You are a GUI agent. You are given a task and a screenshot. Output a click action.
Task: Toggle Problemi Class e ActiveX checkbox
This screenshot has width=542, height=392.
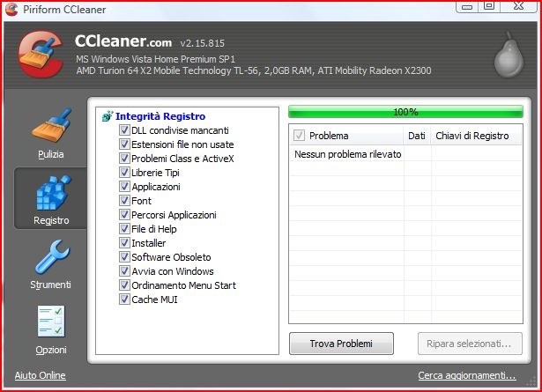[124, 159]
